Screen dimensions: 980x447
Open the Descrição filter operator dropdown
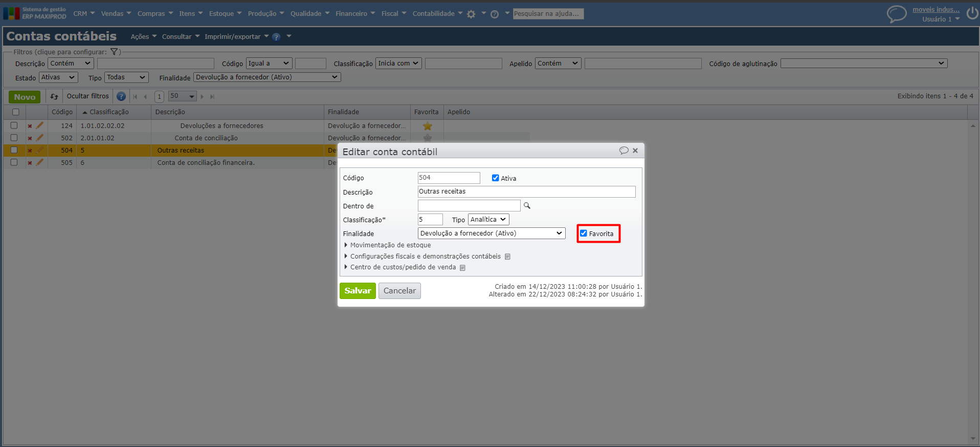click(x=71, y=63)
